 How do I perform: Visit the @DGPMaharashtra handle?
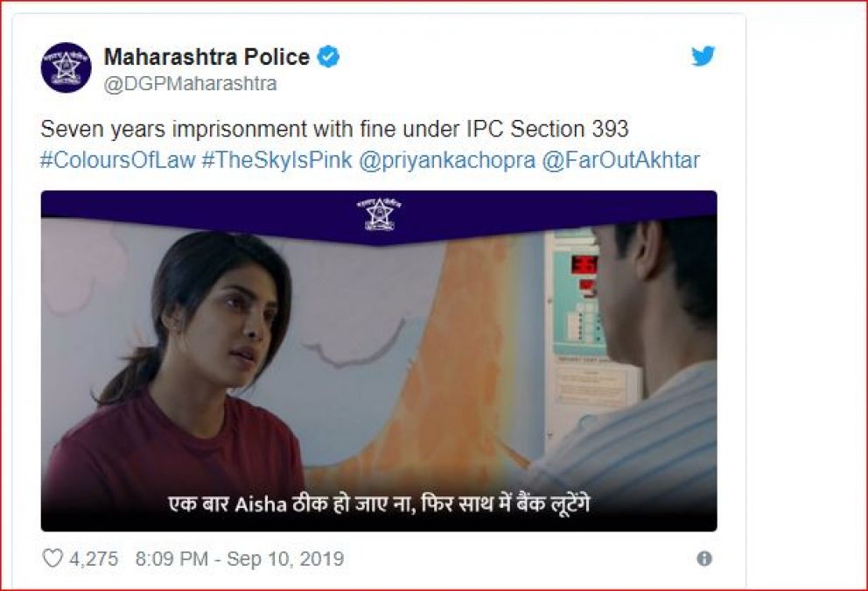pos(191,84)
